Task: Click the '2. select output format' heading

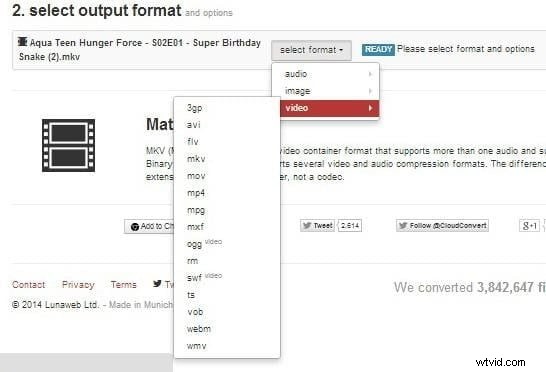Action: [97, 10]
